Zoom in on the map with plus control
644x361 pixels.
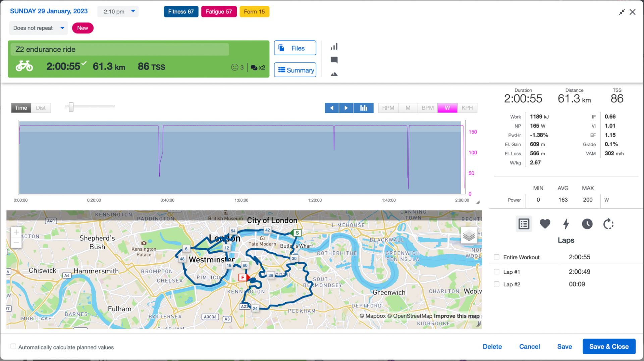16,232
